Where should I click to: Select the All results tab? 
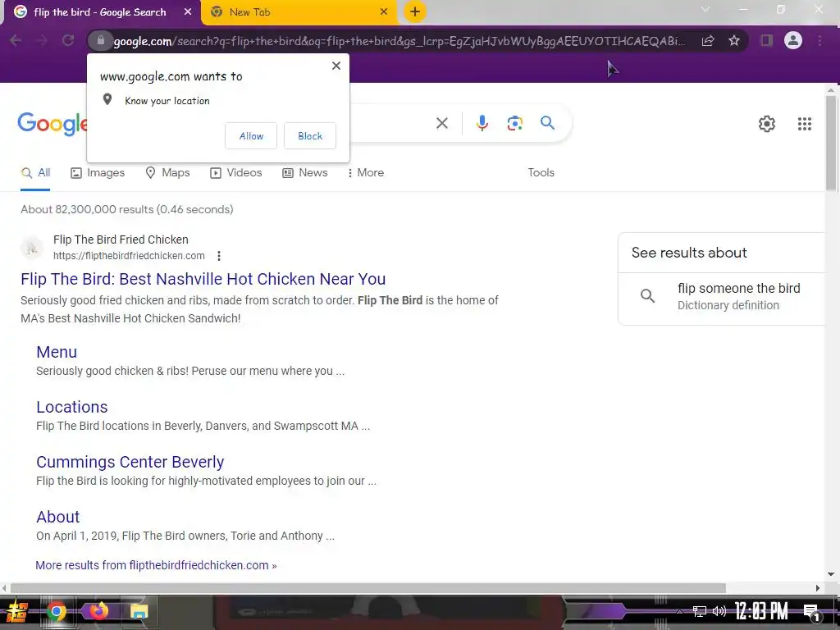tap(35, 172)
